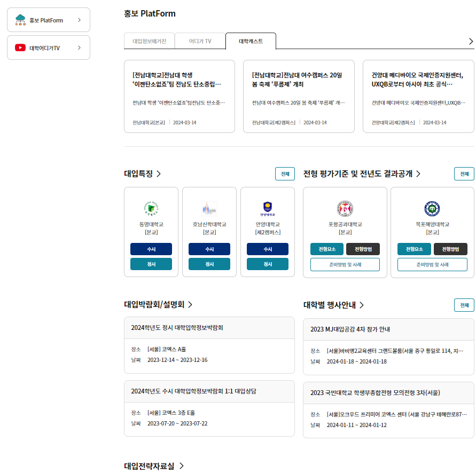The image size is (476, 473).
Task: Click 수시 button for 호남신학대학교
Action: coord(209,249)
